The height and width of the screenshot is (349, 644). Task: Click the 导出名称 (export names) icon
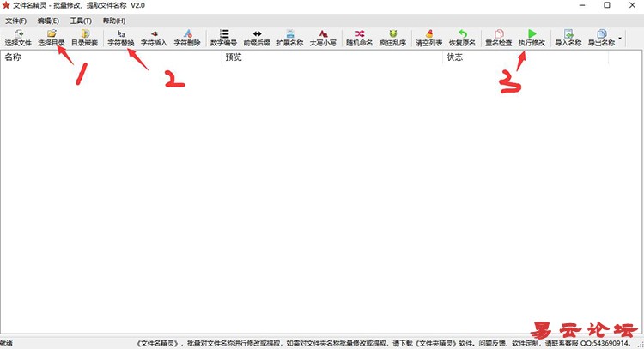tap(602, 38)
